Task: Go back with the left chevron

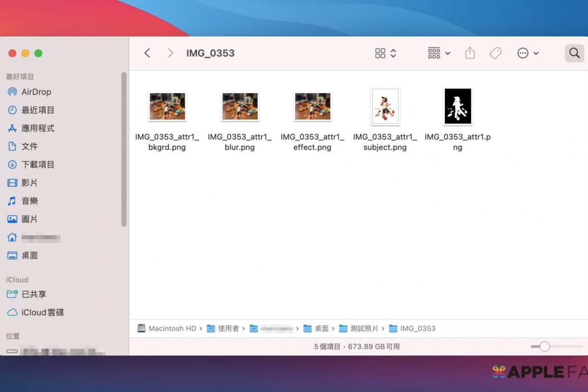Action: (x=147, y=53)
